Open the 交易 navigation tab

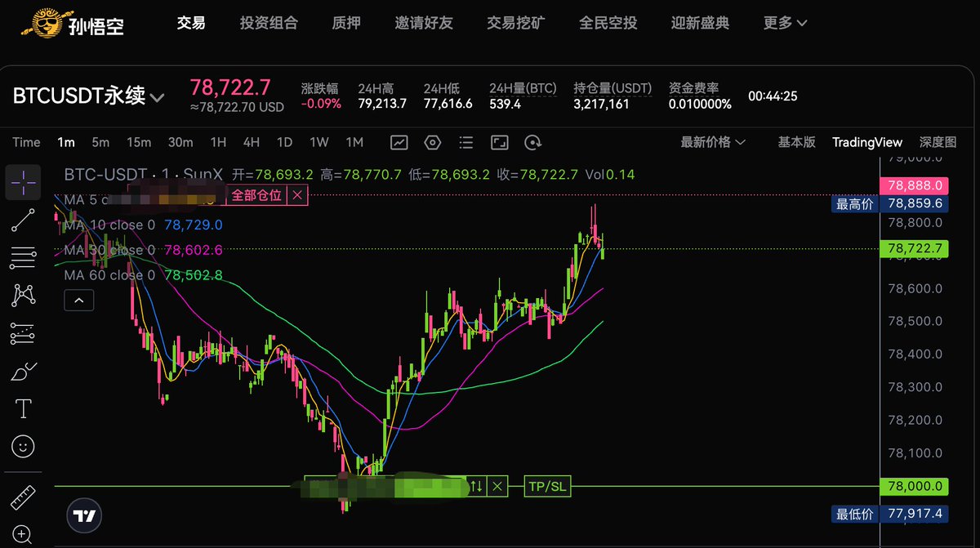(x=191, y=23)
